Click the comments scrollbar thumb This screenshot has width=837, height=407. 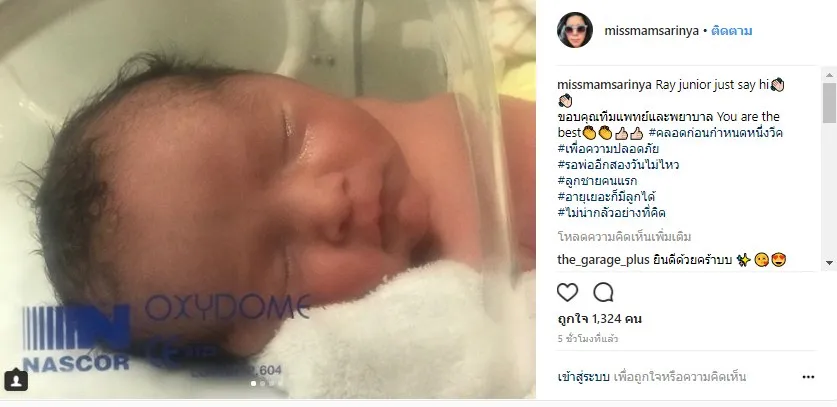(x=829, y=103)
